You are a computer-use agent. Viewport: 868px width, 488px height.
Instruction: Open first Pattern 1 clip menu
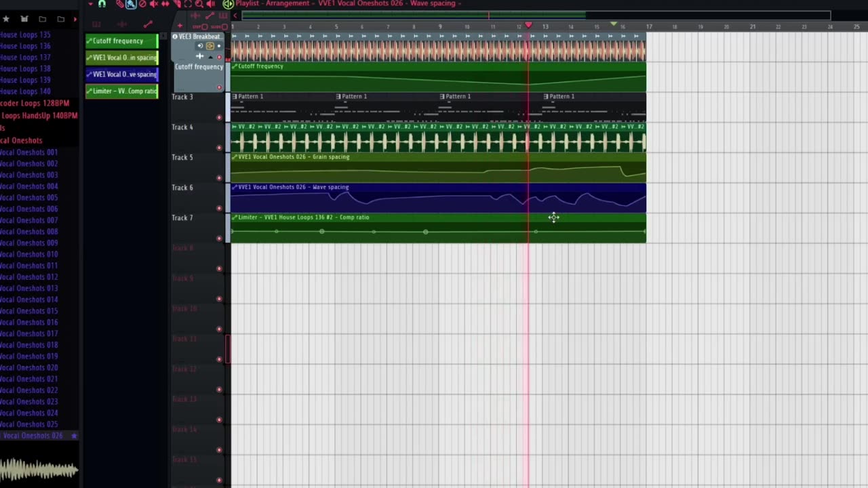[235, 96]
